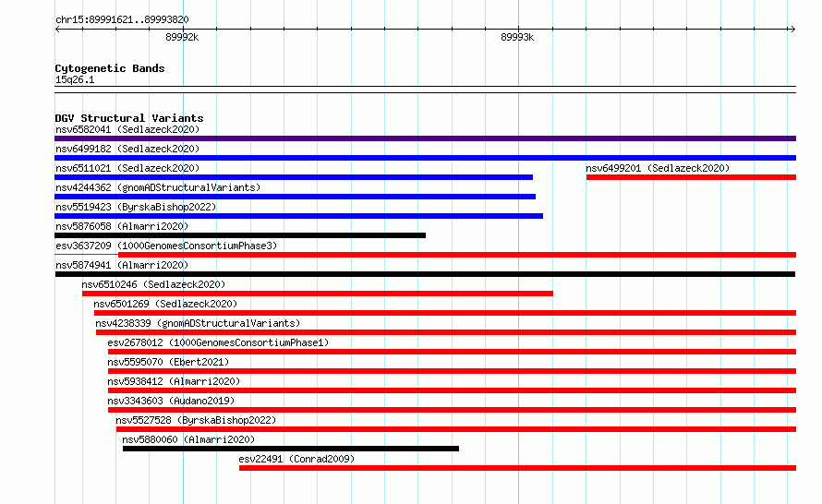822x504 pixels.
Task: Click the nsv5874941 (Almarri2020) label
Action: click(x=122, y=265)
